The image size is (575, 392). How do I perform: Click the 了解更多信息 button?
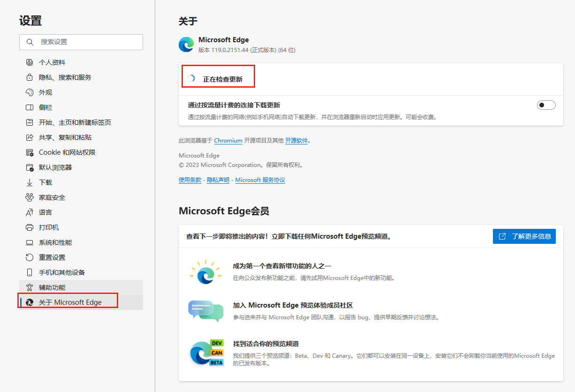(524, 236)
